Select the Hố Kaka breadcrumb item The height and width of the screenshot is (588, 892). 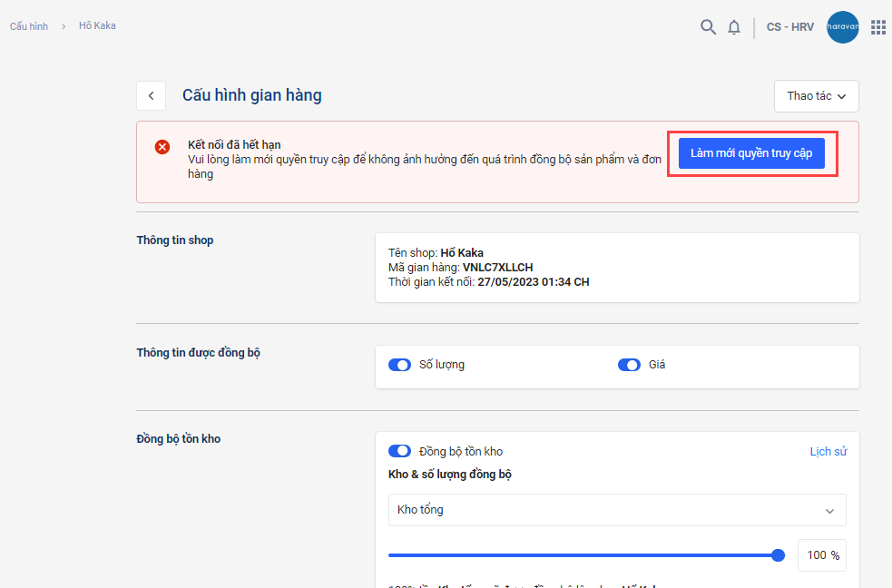click(97, 25)
